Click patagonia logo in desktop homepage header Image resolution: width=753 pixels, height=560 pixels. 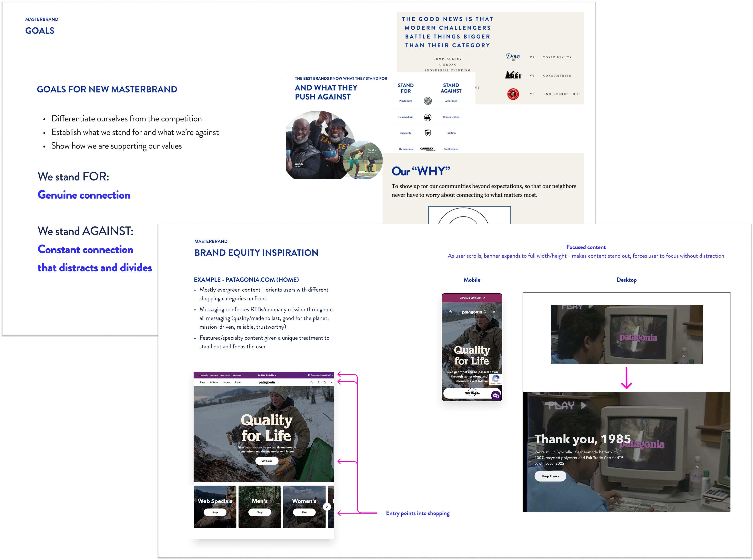267,382
